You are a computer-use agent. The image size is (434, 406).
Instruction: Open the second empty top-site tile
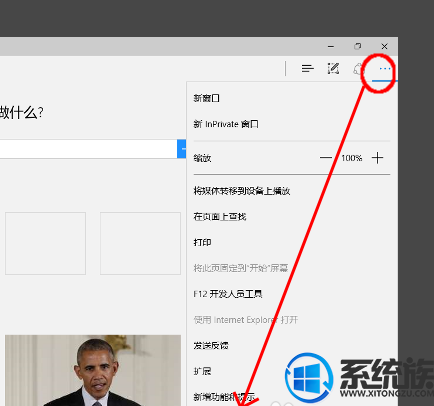click(140, 243)
